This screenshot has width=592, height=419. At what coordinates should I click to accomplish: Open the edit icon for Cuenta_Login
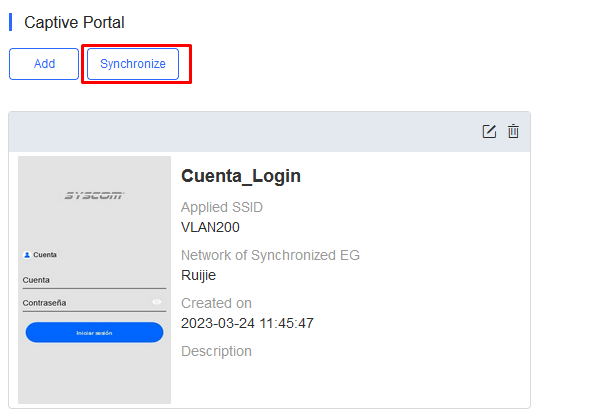(x=489, y=131)
